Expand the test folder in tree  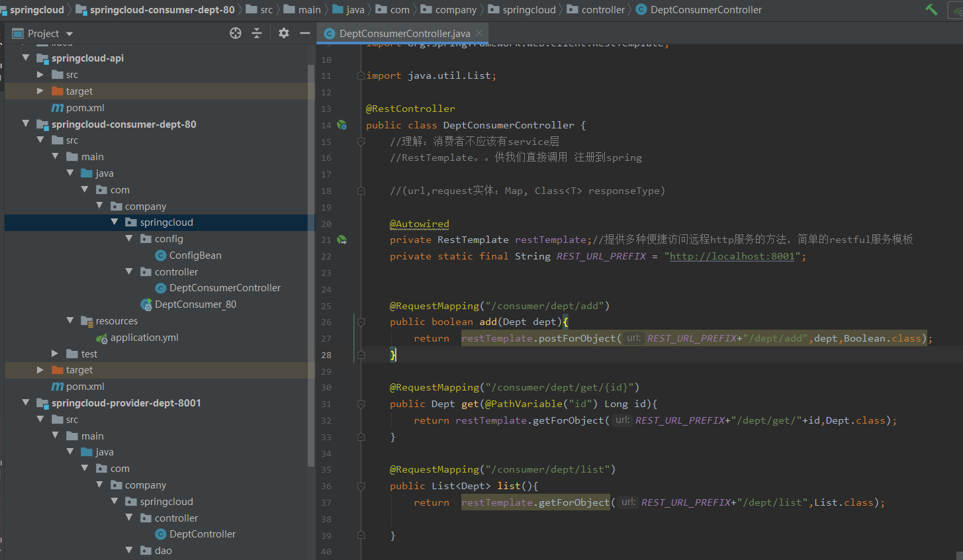point(55,354)
